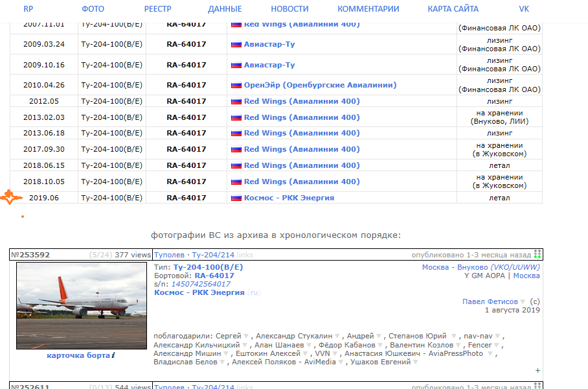Open the Москва - Внуково (VKO/UUWW) link
The width and height of the screenshot is (588, 389).
tap(481, 267)
